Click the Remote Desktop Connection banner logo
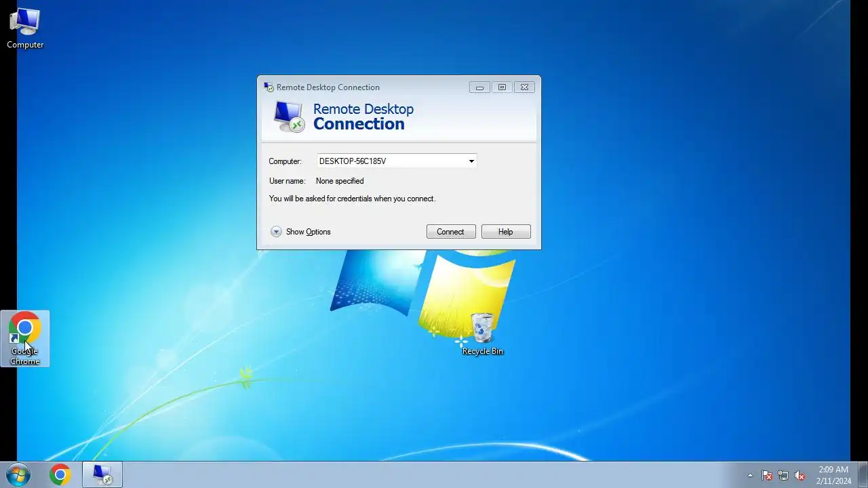This screenshot has height=488, width=868. (x=289, y=117)
